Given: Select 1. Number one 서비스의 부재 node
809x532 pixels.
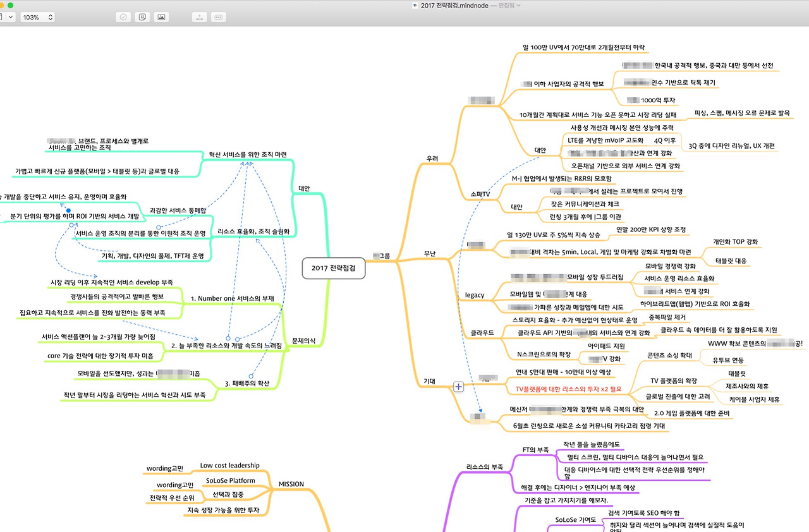Looking at the screenshot, I should (232, 298).
